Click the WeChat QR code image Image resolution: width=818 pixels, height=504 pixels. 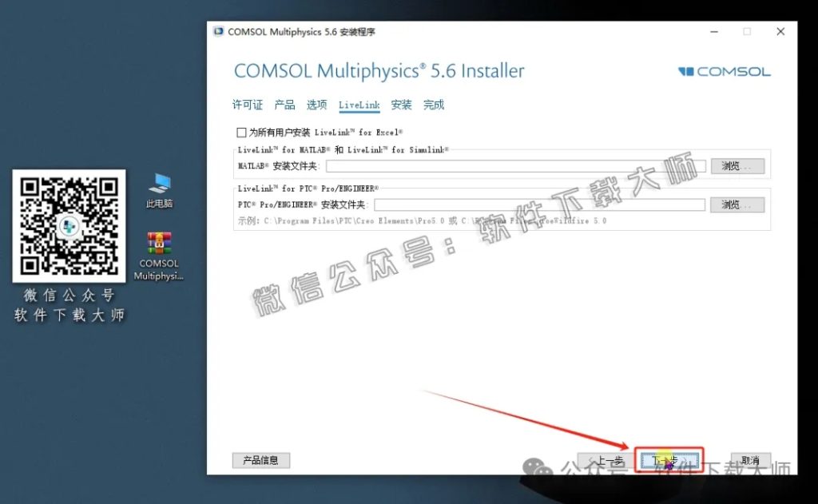tap(69, 226)
